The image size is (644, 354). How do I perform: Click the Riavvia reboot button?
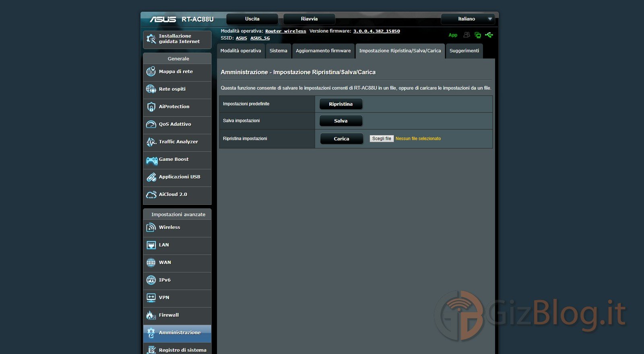(309, 19)
